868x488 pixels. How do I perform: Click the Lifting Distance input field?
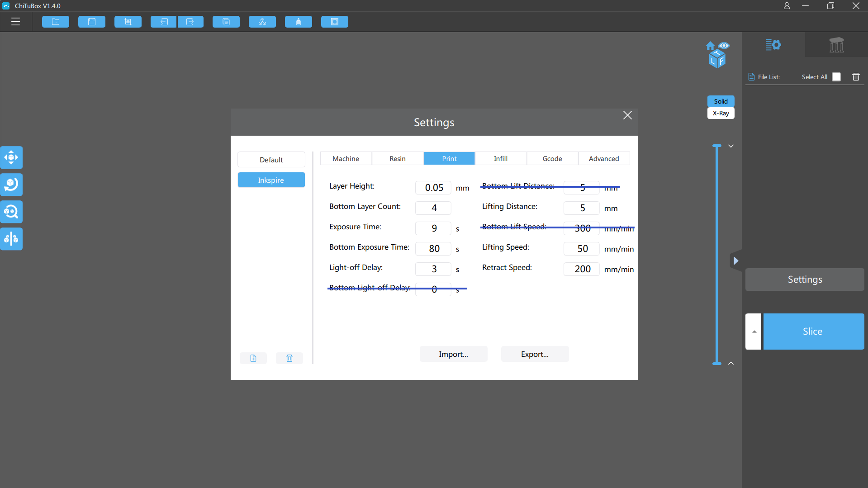click(582, 208)
